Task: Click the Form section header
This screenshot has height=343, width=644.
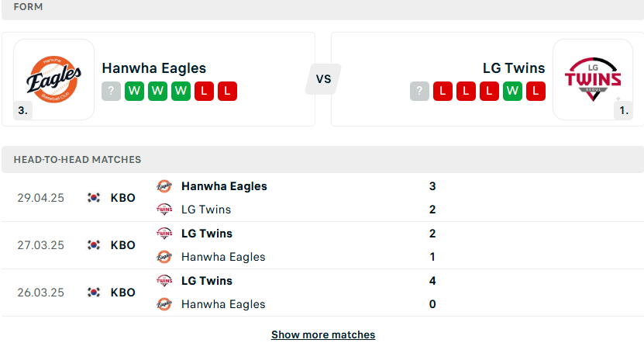Action: (323, 8)
